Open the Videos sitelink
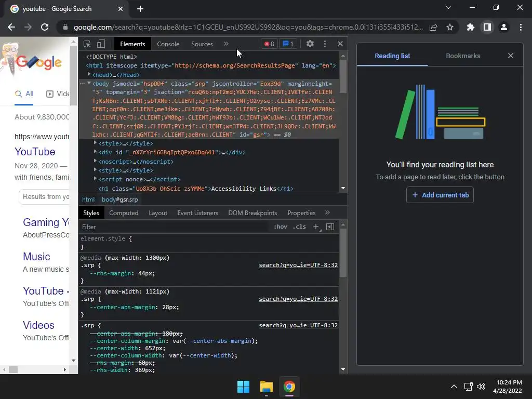The width and height of the screenshot is (532, 399). (x=38, y=325)
